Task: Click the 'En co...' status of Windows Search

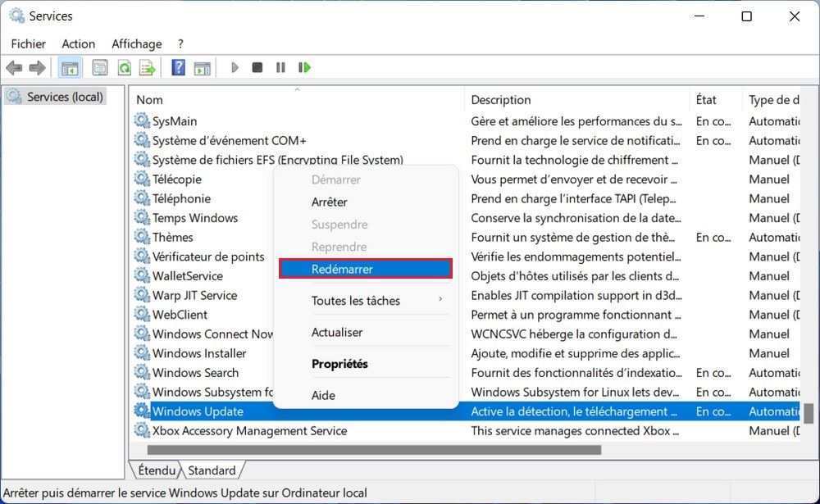Action: pyautogui.click(x=713, y=372)
